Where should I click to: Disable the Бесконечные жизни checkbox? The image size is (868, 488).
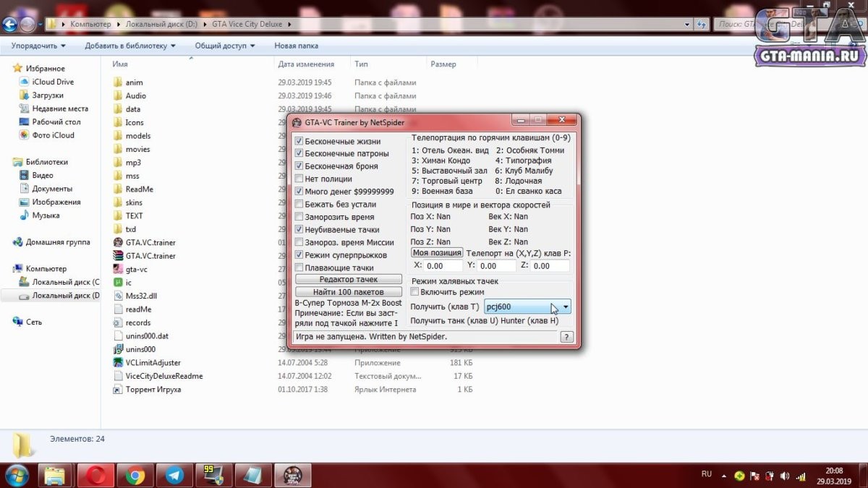point(299,141)
